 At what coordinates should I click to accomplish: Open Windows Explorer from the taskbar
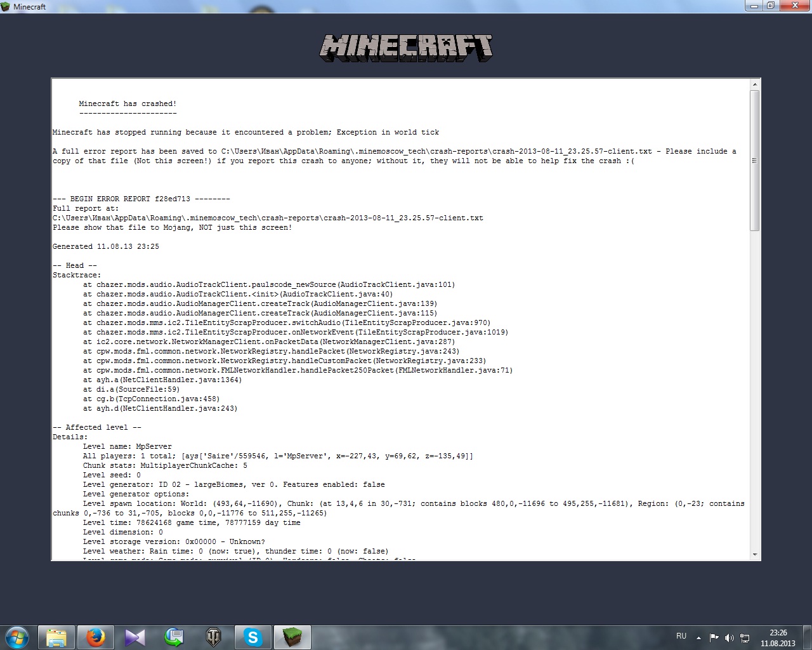[x=56, y=637]
